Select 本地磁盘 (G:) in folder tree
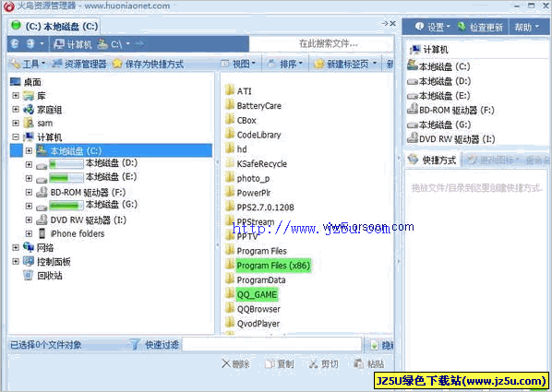This screenshot has height=392, width=552. [x=112, y=205]
